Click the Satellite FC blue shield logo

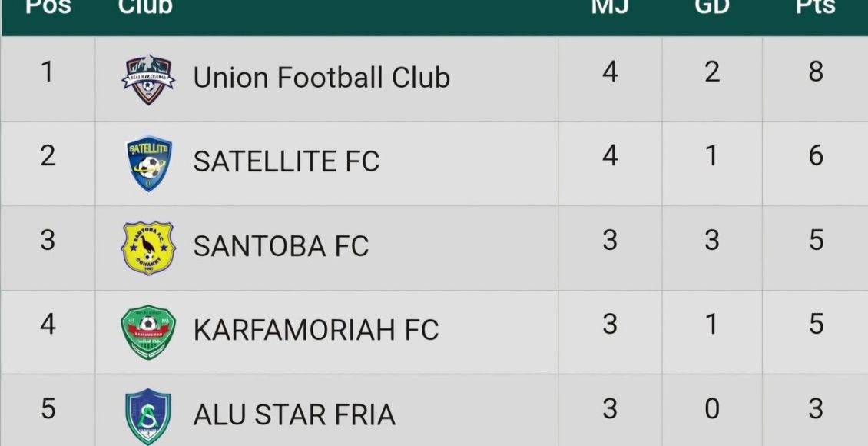click(149, 163)
